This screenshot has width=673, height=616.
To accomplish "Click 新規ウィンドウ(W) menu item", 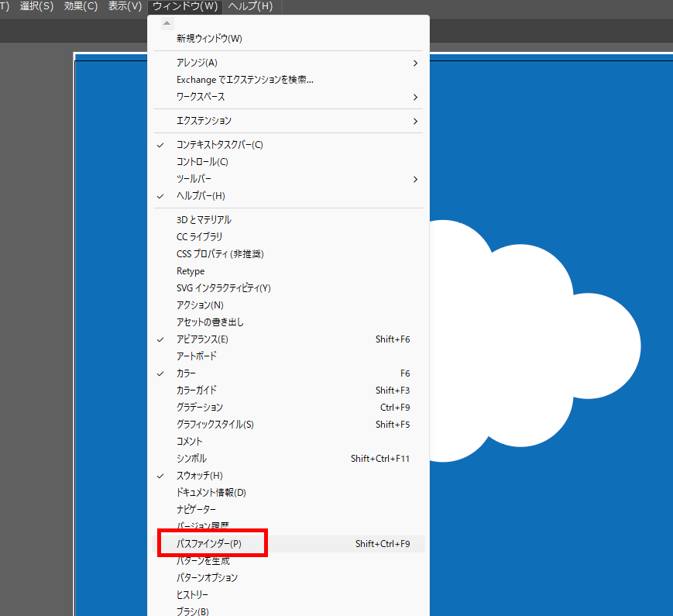I will (x=209, y=39).
